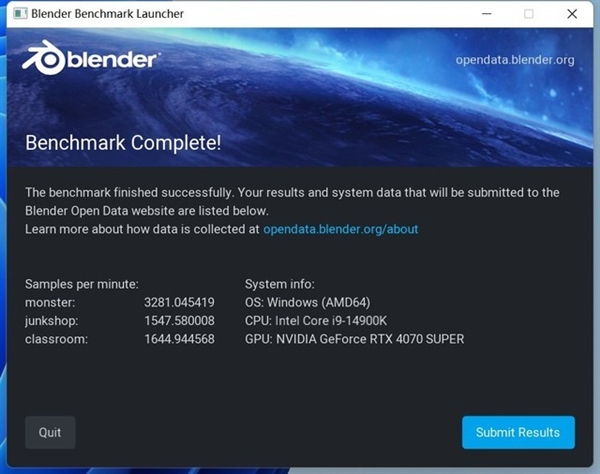The image size is (600, 474).
Task: Click the Blender app icon in title bar
Action: pyautogui.click(x=16, y=14)
